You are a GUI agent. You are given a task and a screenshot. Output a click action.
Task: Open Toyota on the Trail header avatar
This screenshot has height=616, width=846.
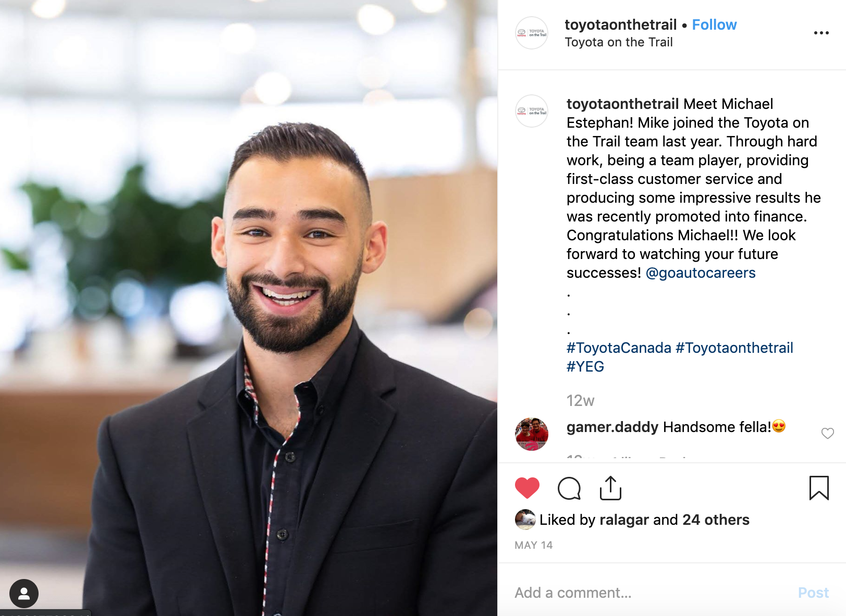pos(532,33)
